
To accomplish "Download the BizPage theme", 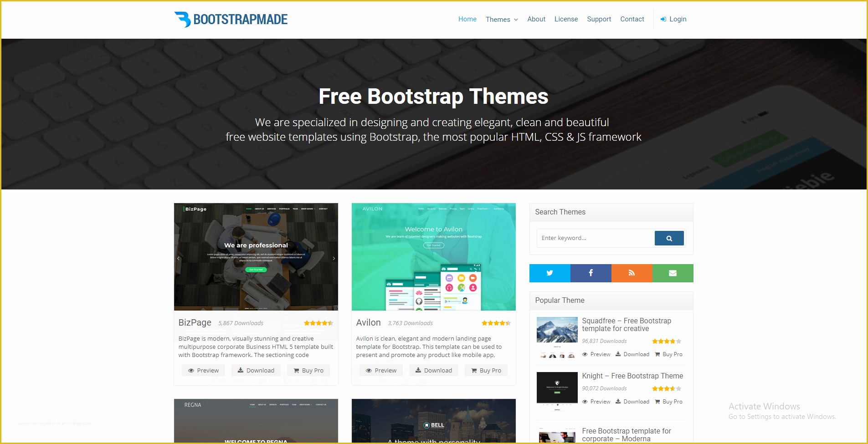I will pos(256,370).
